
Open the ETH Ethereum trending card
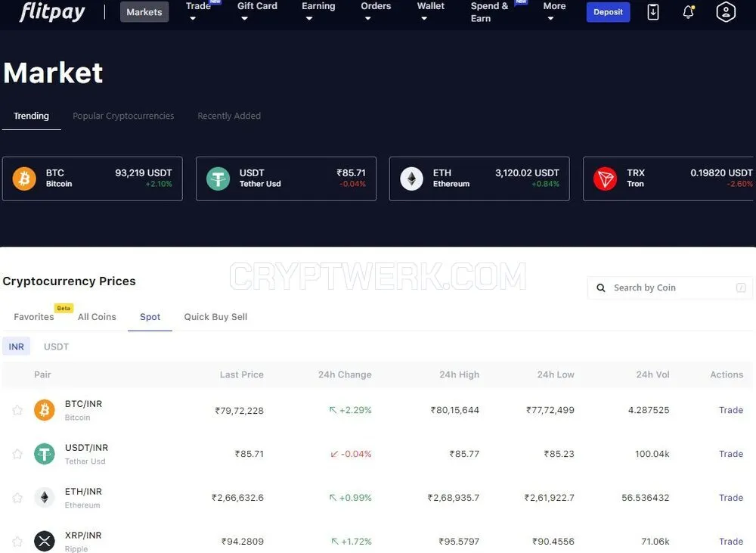pyautogui.click(x=479, y=179)
